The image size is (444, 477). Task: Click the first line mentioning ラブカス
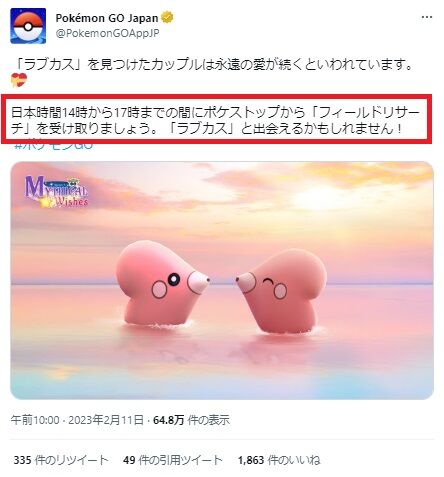[x=212, y=64]
